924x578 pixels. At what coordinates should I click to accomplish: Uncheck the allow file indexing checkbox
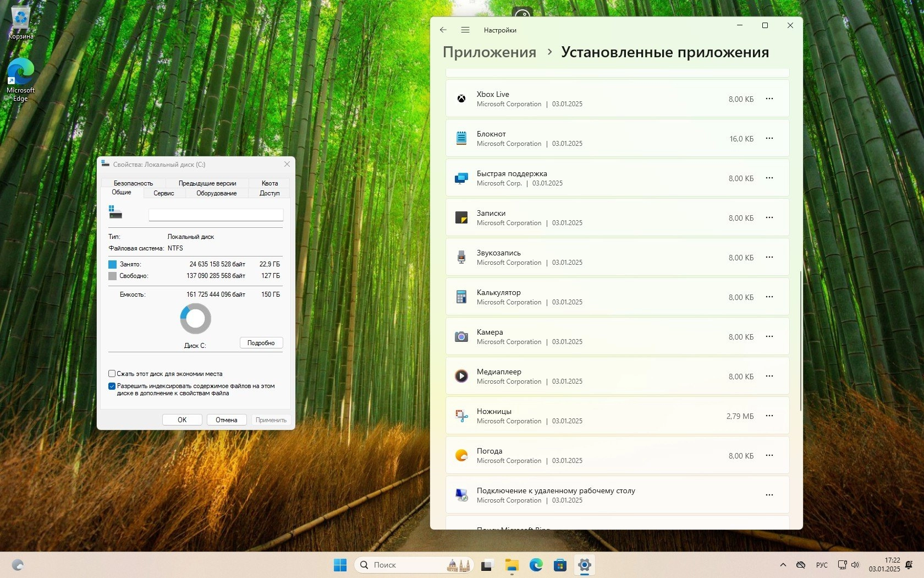(x=112, y=386)
